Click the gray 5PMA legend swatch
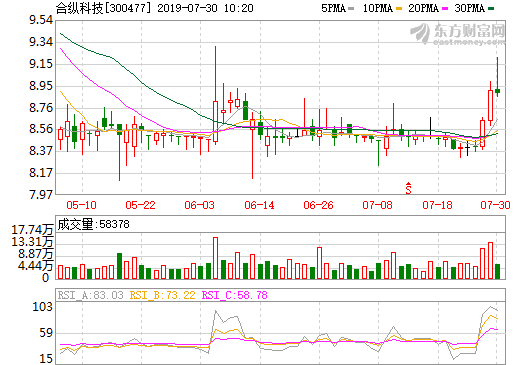 (351, 8)
